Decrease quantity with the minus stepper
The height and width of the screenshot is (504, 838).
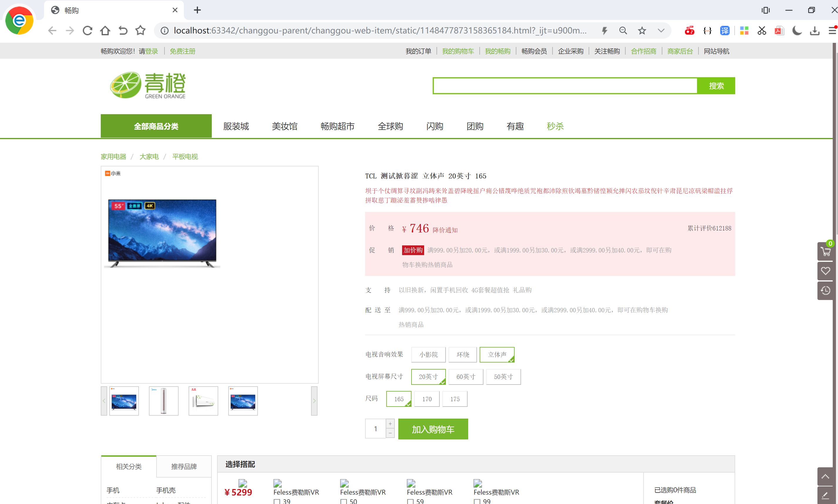point(390,433)
